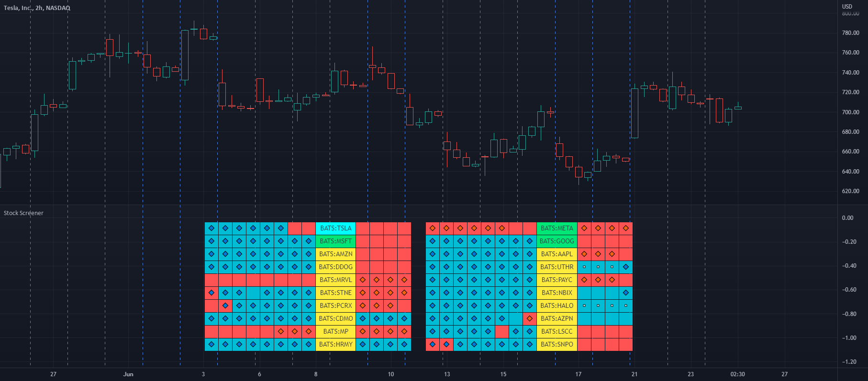Select the BATS:AMZN ticker cell

point(335,254)
